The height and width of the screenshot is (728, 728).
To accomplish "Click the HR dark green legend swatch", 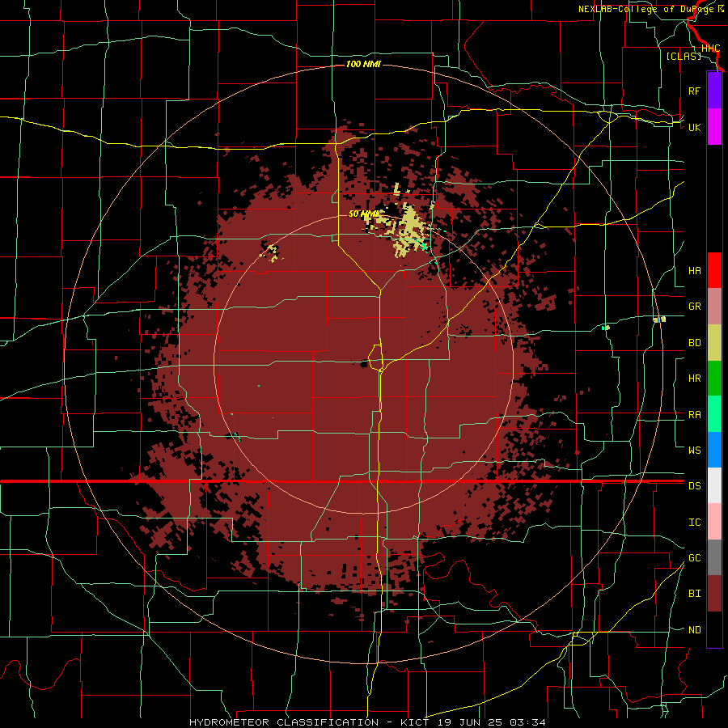I will click(x=714, y=379).
